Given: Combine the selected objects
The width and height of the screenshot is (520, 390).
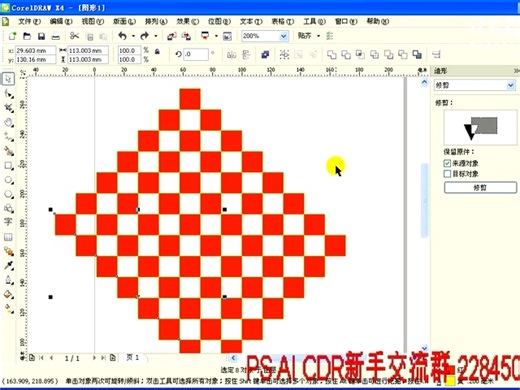Looking at the screenshot, I should (265, 54).
